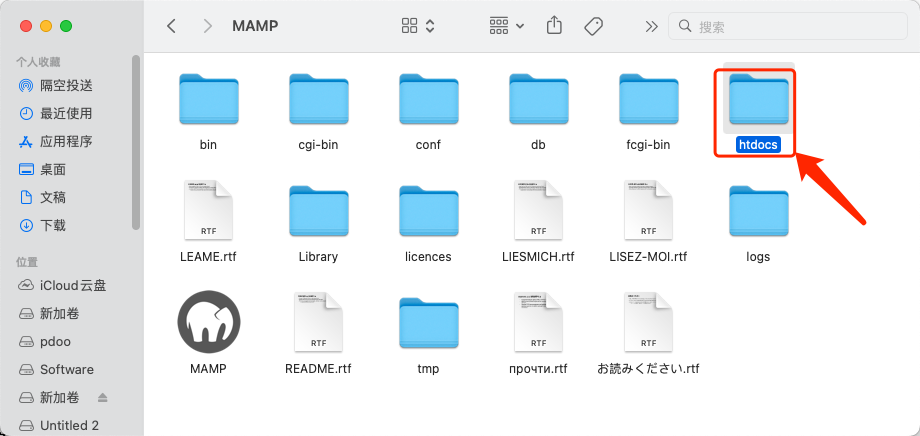This screenshot has height=436, width=920.
Task: Select the bin folder icon
Action: tap(208, 99)
